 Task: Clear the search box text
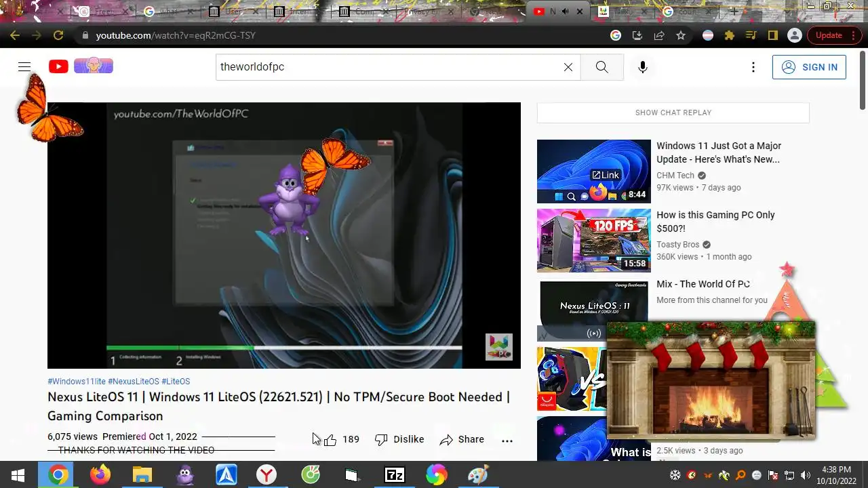(568, 67)
